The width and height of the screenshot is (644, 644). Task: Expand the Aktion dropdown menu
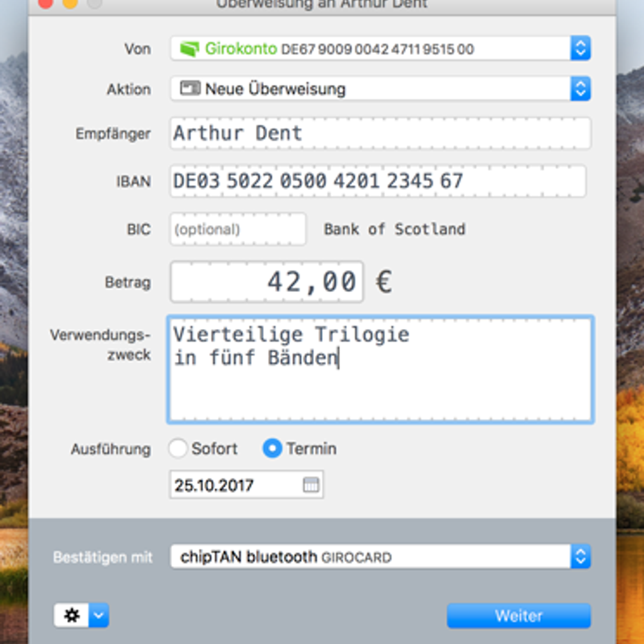[x=580, y=89]
